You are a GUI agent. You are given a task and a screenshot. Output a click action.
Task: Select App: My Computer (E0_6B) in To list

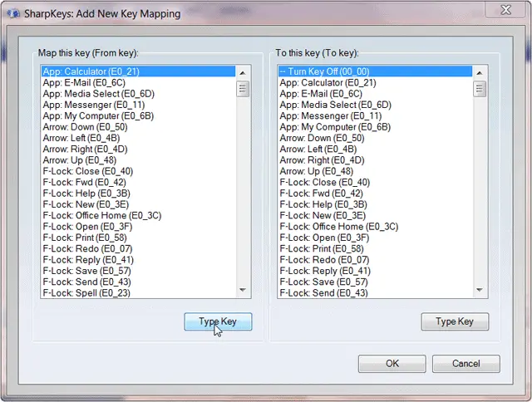(375, 127)
